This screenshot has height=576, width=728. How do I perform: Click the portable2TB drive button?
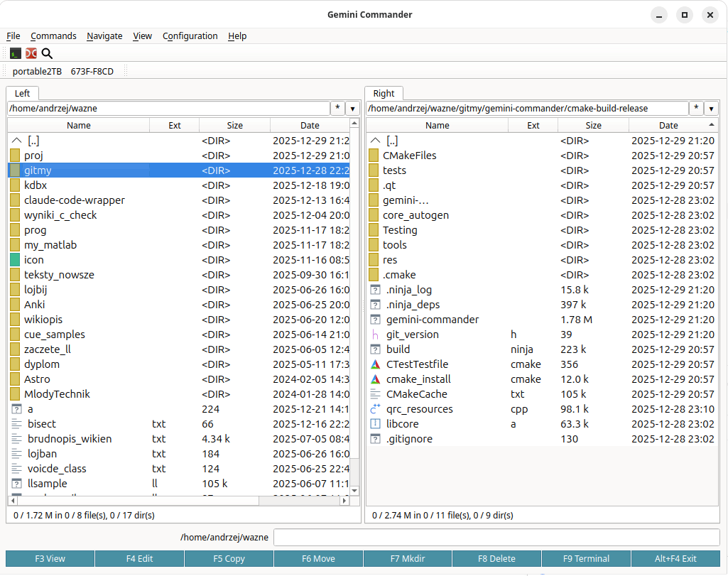point(37,71)
